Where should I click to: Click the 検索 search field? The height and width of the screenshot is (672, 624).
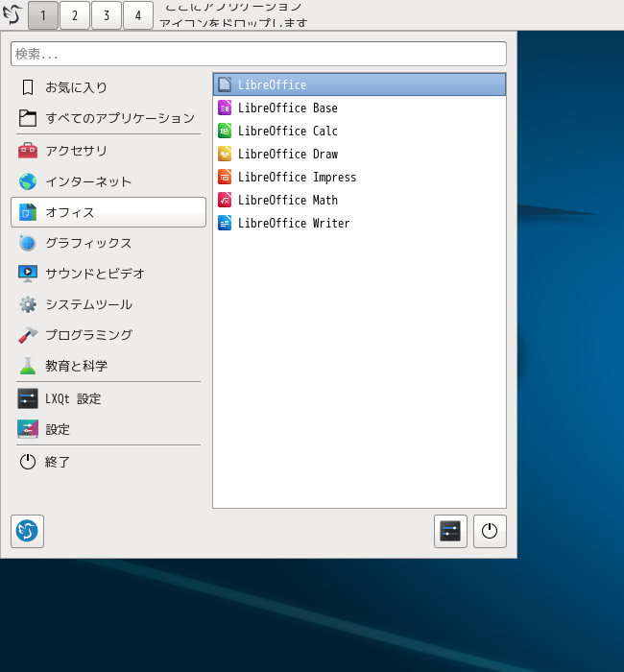click(x=258, y=54)
